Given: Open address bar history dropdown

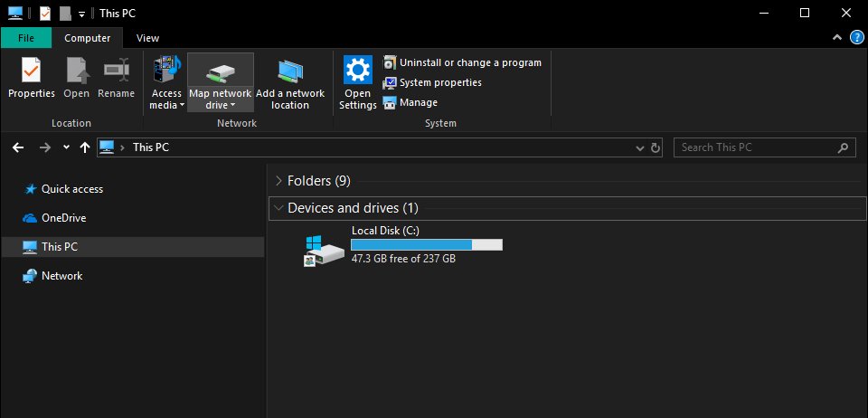Looking at the screenshot, I should tap(640, 147).
